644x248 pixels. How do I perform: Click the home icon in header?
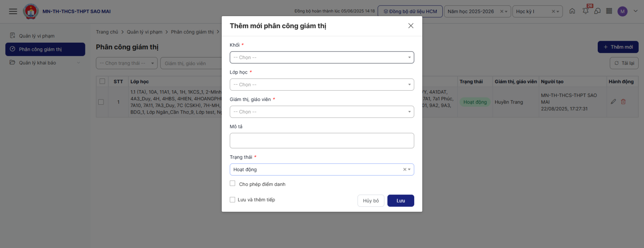[x=572, y=11]
